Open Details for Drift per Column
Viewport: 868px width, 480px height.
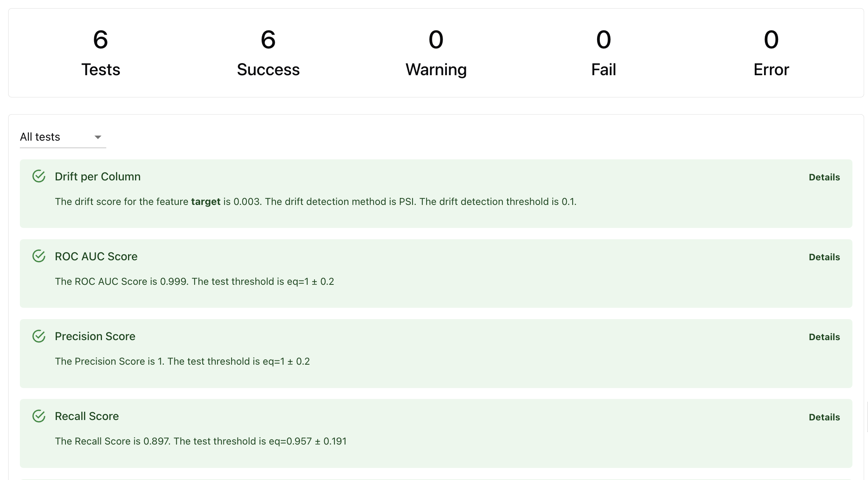(x=824, y=177)
